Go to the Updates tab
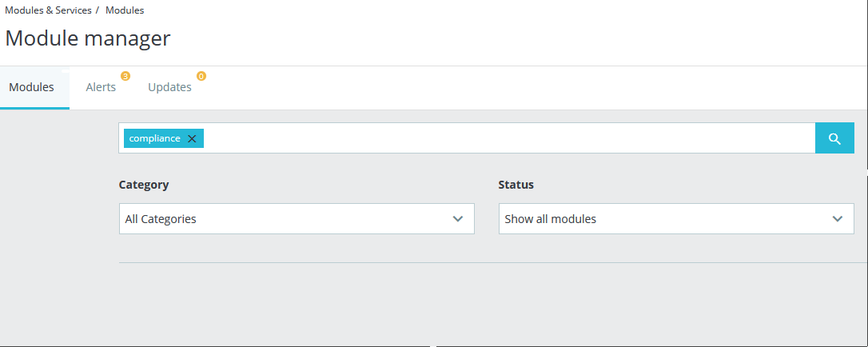 point(169,87)
